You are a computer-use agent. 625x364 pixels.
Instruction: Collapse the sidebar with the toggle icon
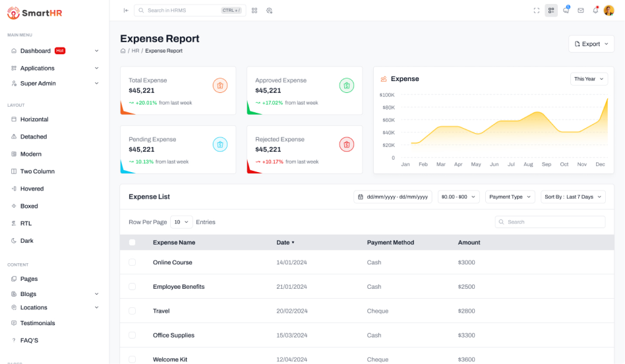(126, 11)
